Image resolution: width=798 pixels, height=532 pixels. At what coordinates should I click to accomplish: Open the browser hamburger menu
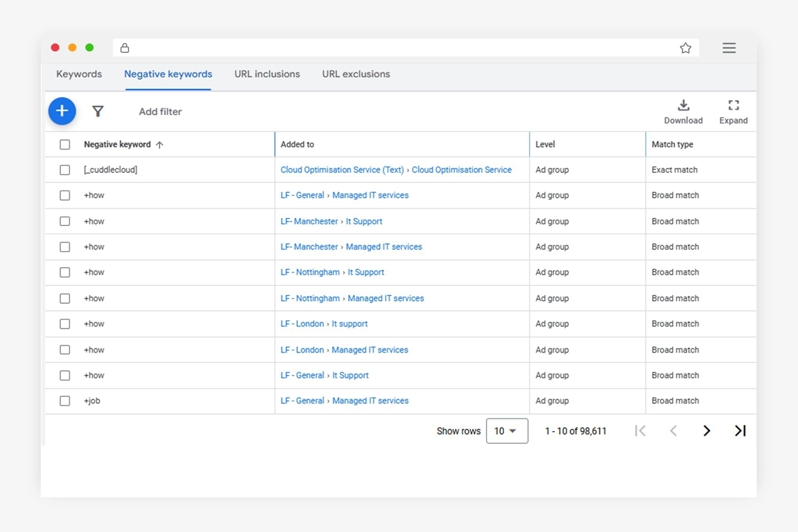coord(729,48)
